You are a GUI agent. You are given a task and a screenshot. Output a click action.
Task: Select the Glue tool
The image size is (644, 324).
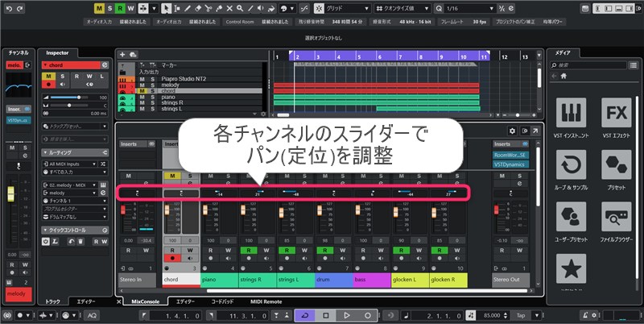[x=219, y=8]
